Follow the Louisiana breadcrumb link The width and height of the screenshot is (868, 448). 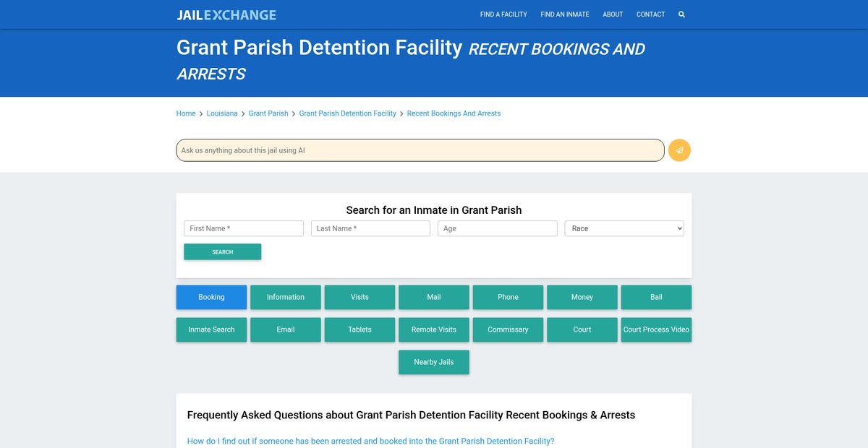(222, 113)
